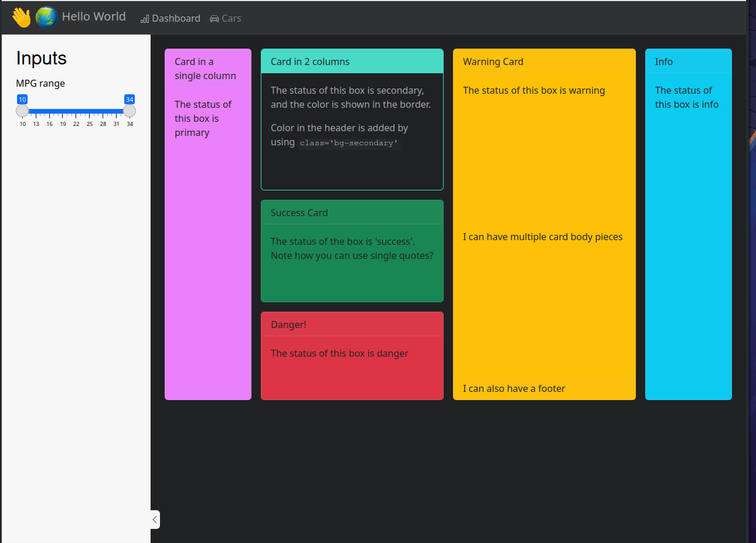Click text 'The status of this box is warning'

coord(534,90)
